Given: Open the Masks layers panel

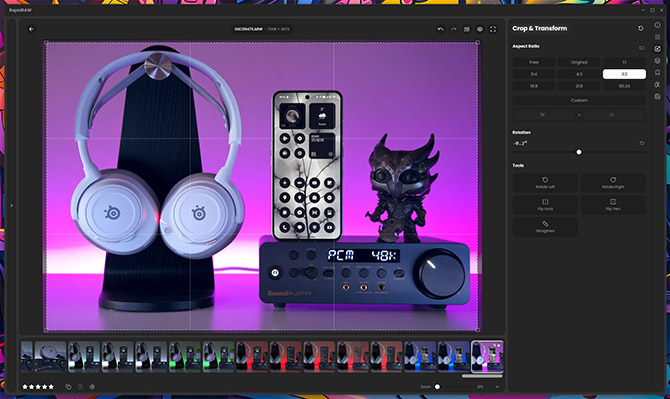Looking at the screenshot, I should tap(657, 61).
